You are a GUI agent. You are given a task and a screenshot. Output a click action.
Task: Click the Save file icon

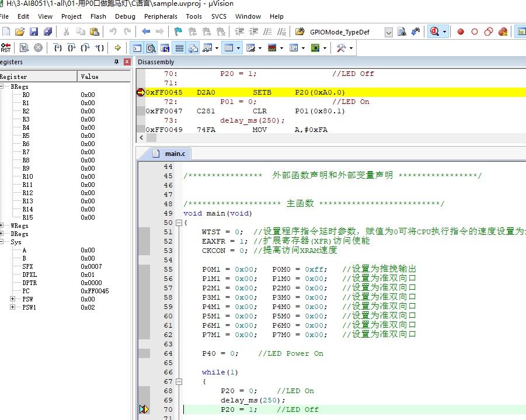click(34, 32)
